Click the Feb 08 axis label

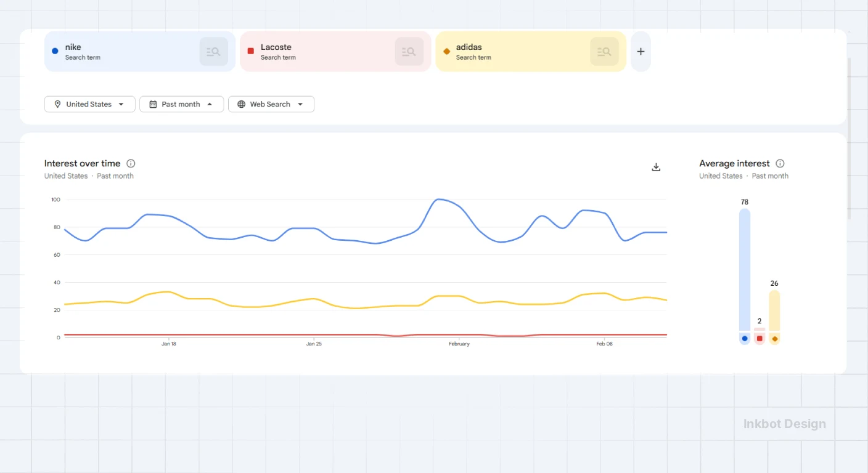[604, 344]
